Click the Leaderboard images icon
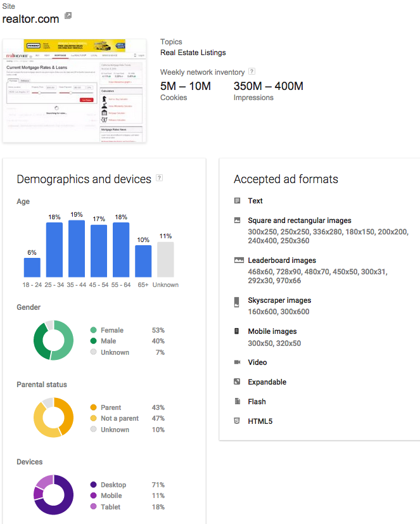420x524 pixels. (x=238, y=260)
